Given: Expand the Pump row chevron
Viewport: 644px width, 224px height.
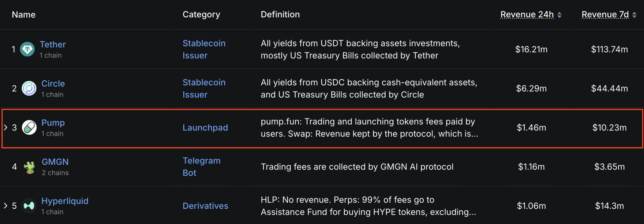Looking at the screenshot, I should pyautogui.click(x=6, y=127).
